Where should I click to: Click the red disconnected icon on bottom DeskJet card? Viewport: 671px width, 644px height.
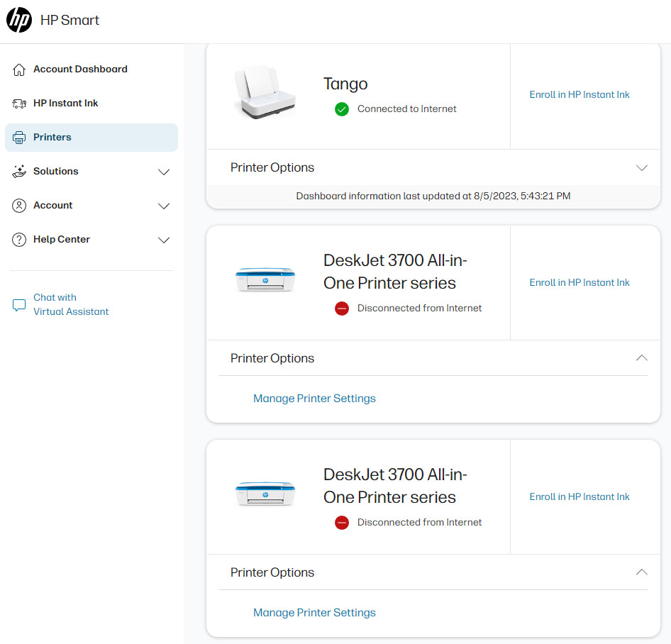pyautogui.click(x=342, y=523)
